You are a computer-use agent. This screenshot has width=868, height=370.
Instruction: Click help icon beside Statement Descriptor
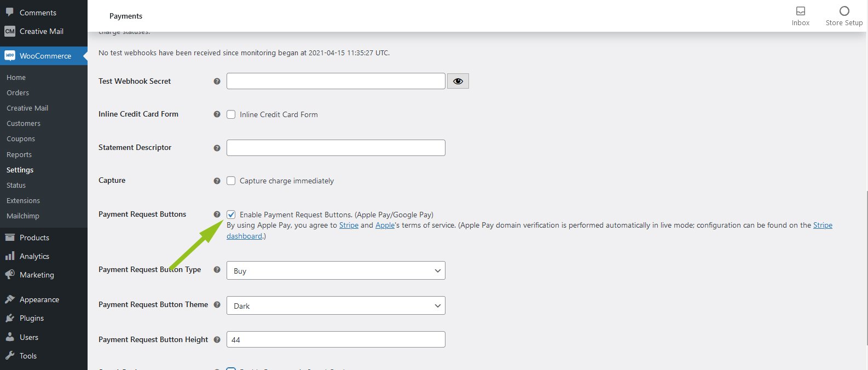coord(217,148)
